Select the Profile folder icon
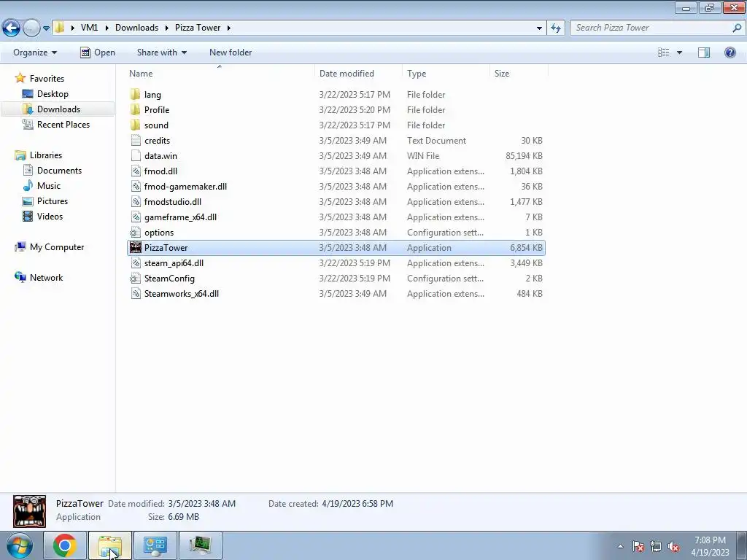 (135, 109)
